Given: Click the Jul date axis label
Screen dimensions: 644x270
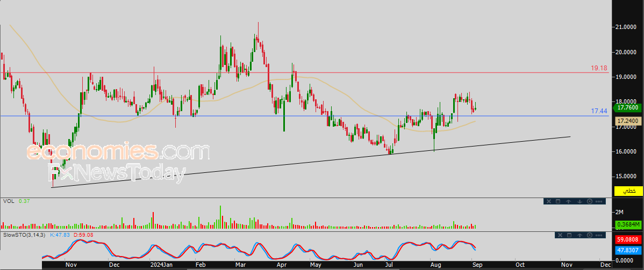Looking at the screenshot, I should tap(388, 265).
